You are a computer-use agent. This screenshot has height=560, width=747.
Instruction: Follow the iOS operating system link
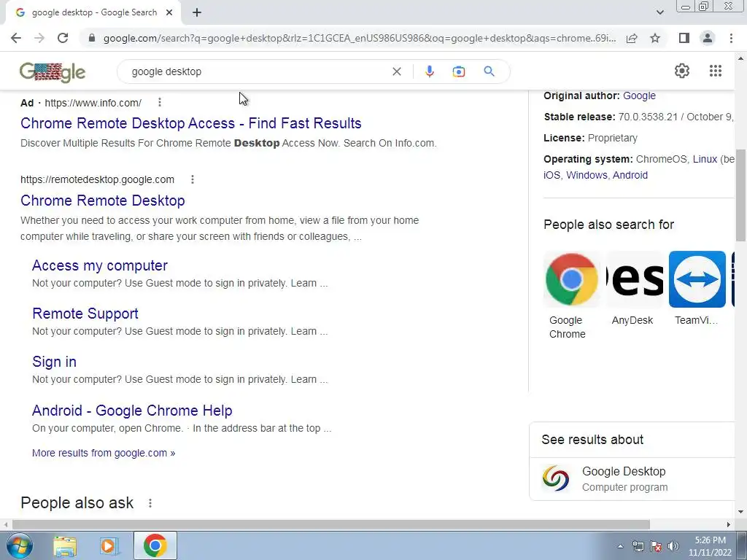(x=551, y=175)
